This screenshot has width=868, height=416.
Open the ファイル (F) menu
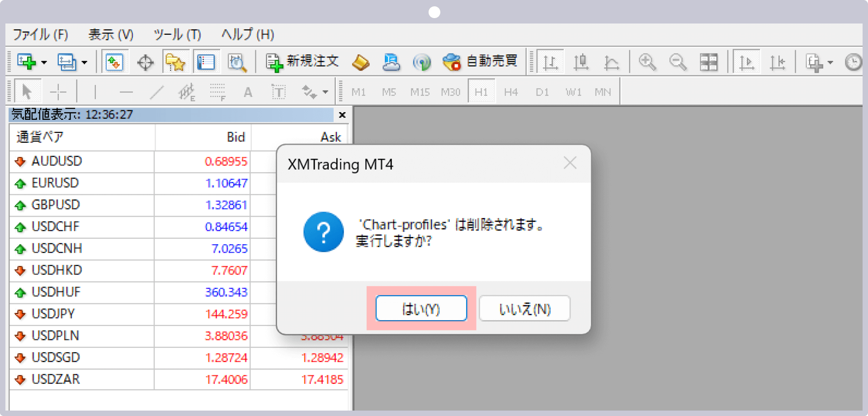coord(40,35)
